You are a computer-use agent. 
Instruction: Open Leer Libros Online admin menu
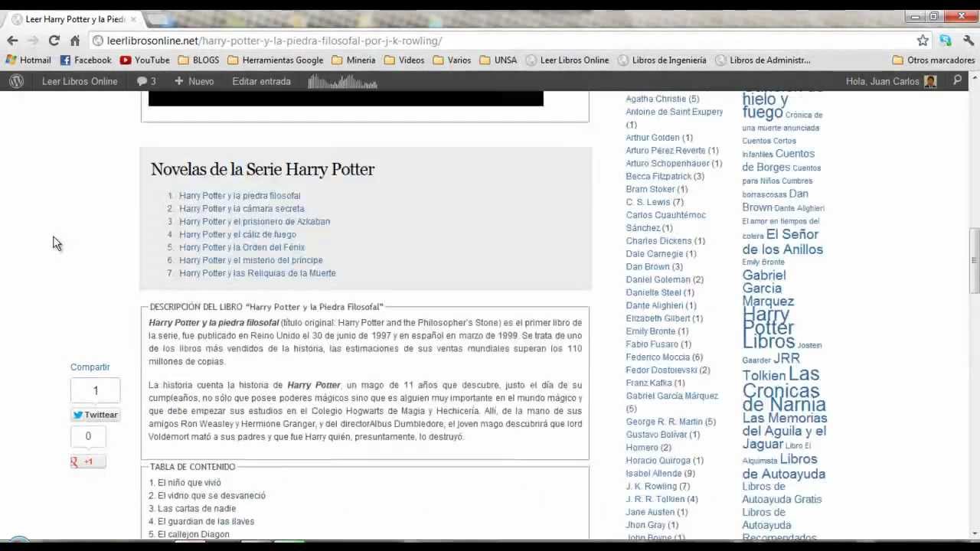80,81
